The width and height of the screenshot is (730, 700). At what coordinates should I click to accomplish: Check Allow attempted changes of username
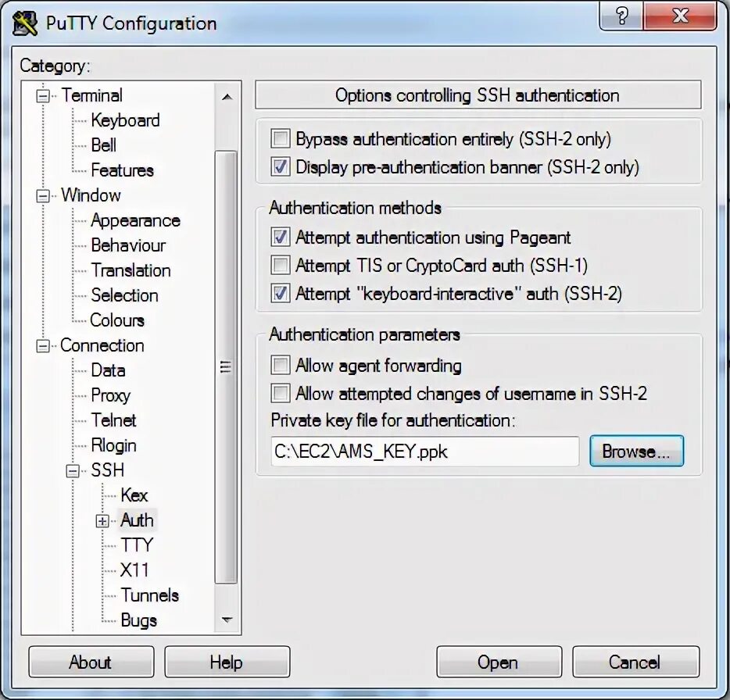pyautogui.click(x=281, y=393)
